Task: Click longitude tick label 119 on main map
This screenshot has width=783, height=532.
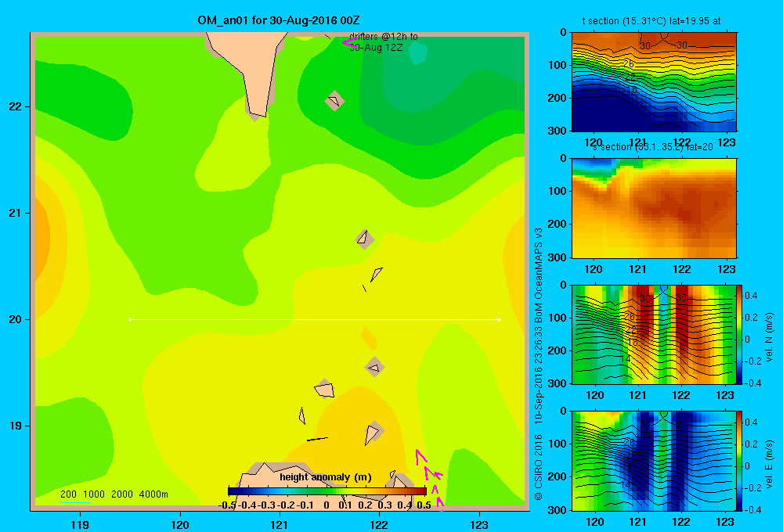Action: coord(80,524)
